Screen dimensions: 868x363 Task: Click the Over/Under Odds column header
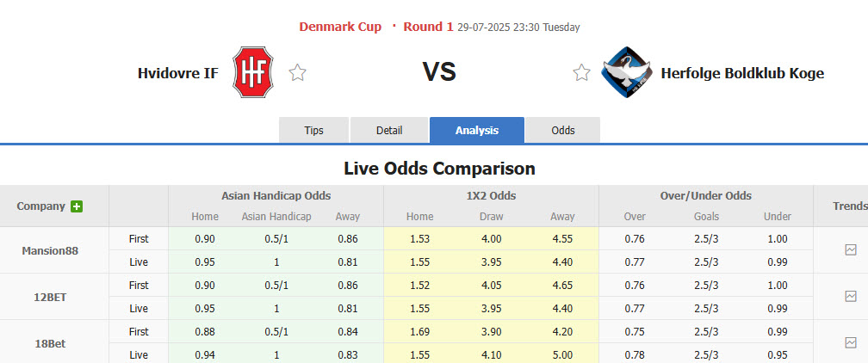[x=706, y=196]
